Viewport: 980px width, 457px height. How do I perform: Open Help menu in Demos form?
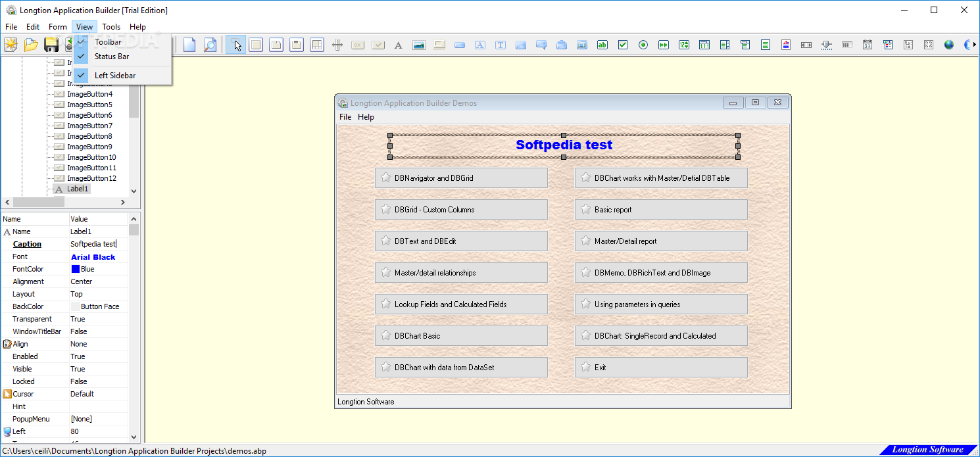366,117
